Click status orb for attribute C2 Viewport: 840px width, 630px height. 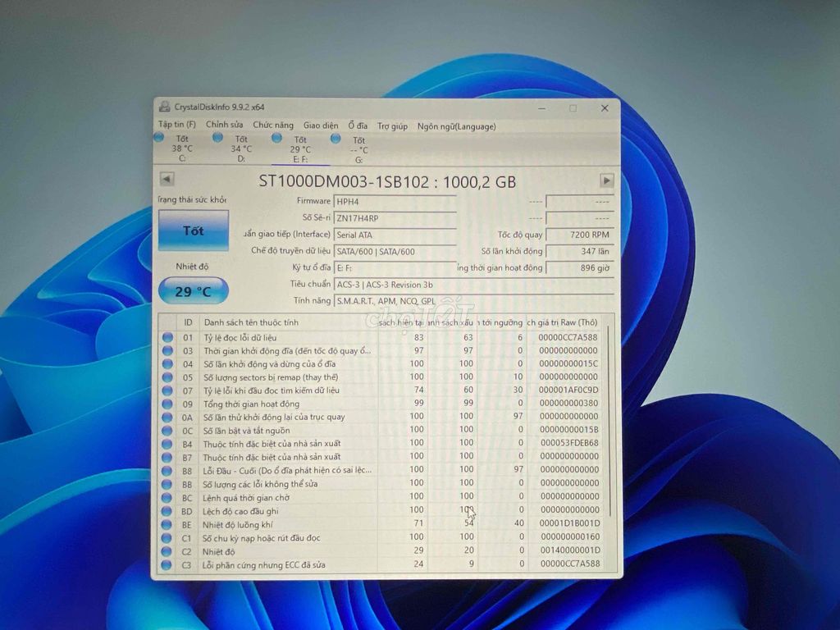166,551
